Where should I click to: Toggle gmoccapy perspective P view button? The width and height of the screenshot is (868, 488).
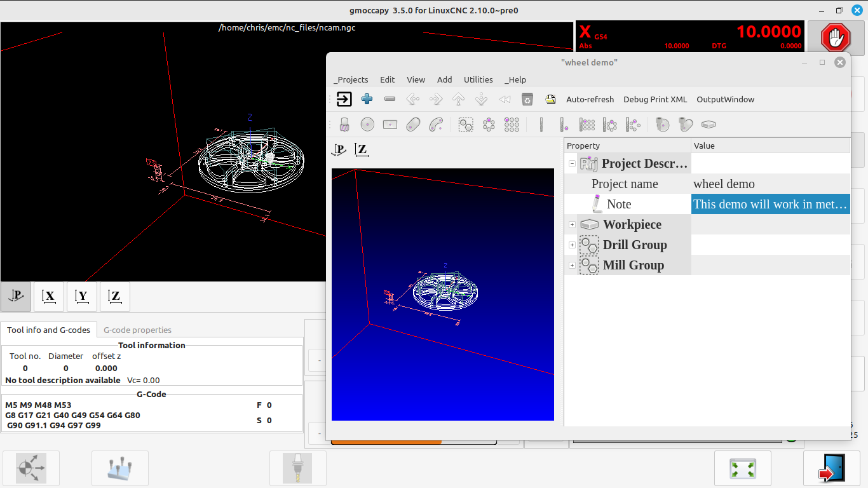point(17,297)
